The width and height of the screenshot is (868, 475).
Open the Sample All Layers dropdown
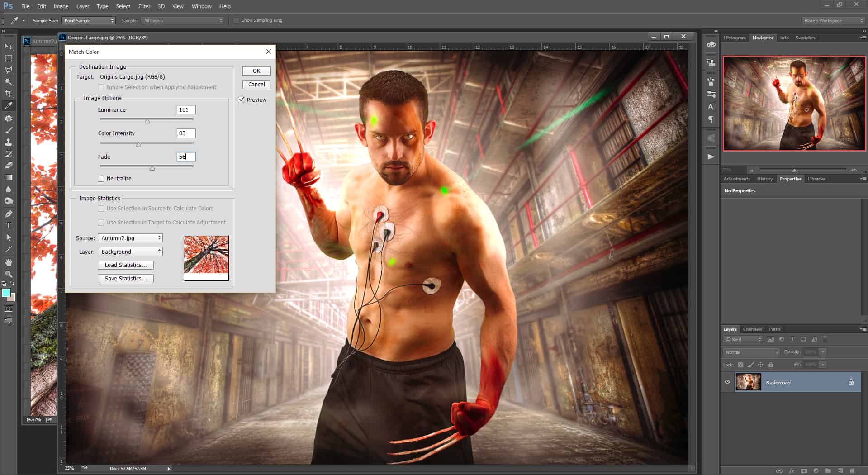click(x=183, y=20)
